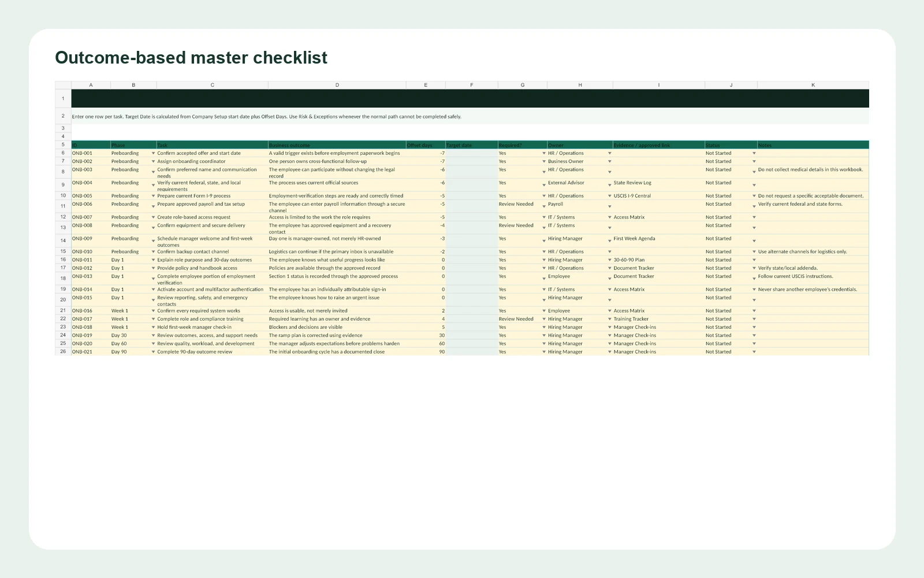Select ID cell 'ONB-010'
The image size is (924, 578).
91,252
